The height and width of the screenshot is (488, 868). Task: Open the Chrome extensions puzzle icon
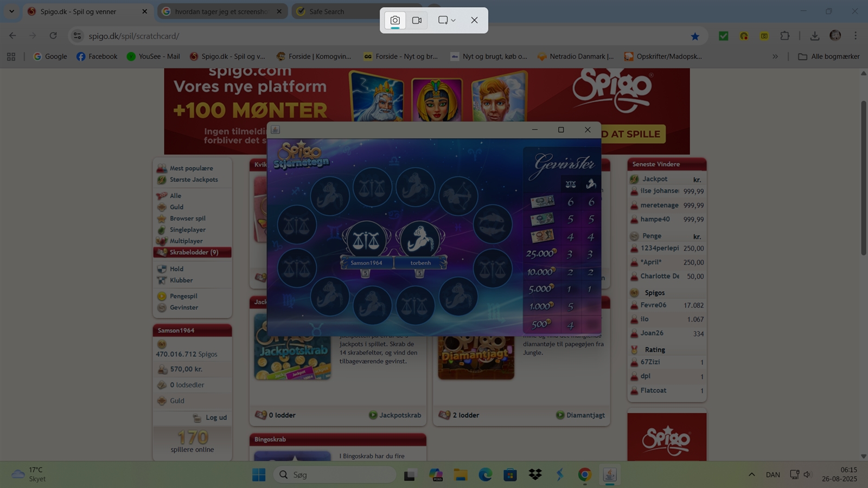tap(784, 36)
